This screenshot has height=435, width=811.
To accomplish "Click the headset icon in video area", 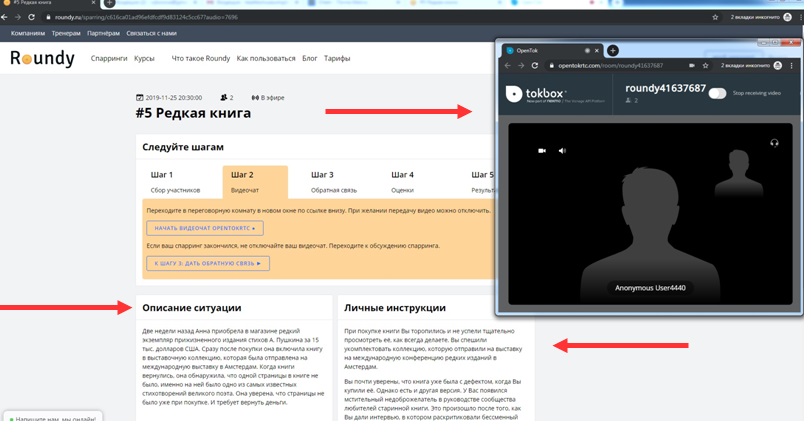I will click(774, 143).
